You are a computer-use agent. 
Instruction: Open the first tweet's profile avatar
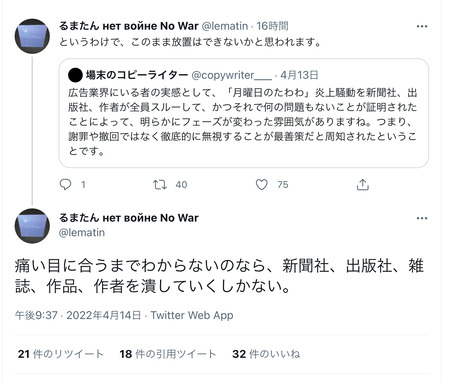32,36
